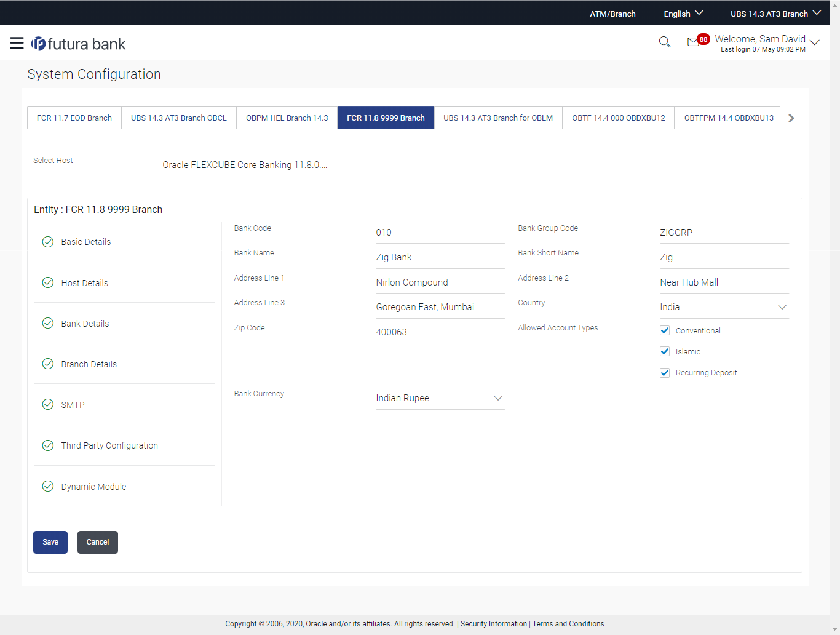
Task: Uncheck the Conventional account type
Action: click(664, 330)
